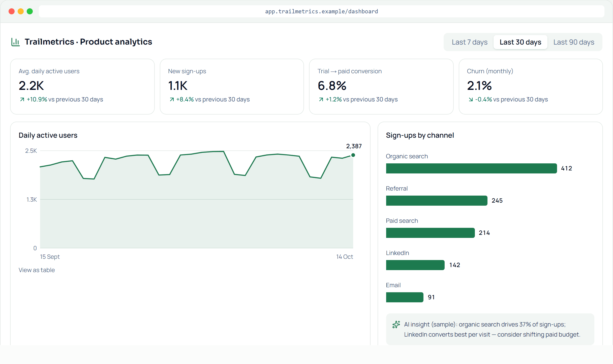Click the 6.8% conversion value
Image resolution: width=613 pixels, height=364 pixels.
[x=332, y=86]
